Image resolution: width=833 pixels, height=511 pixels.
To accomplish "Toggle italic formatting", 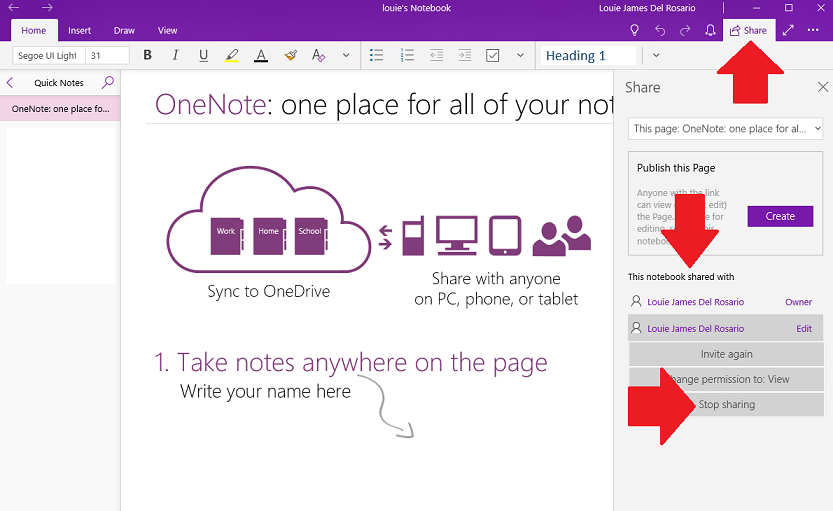I will (175, 55).
